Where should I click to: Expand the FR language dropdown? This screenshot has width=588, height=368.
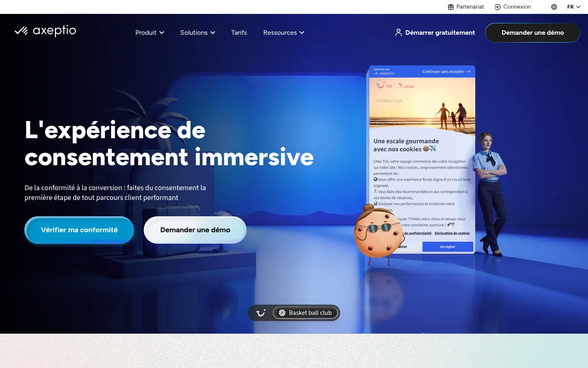pyautogui.click(x=574, y=7)
